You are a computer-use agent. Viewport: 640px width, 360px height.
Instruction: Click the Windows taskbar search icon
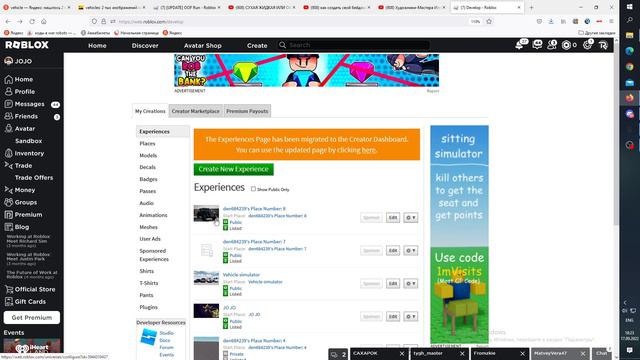[x=629, y=20]
